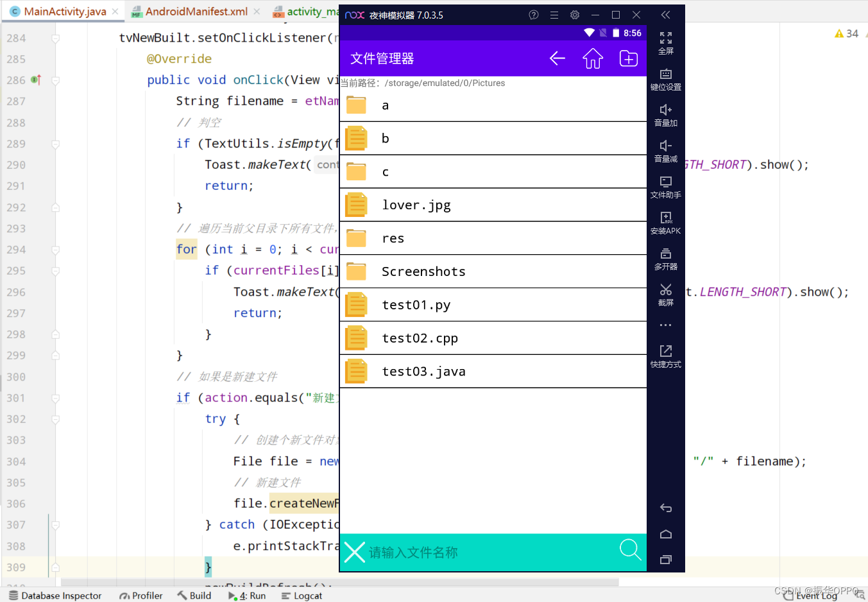Click the override gutter icon at line 286

click(x=36, y=80)
